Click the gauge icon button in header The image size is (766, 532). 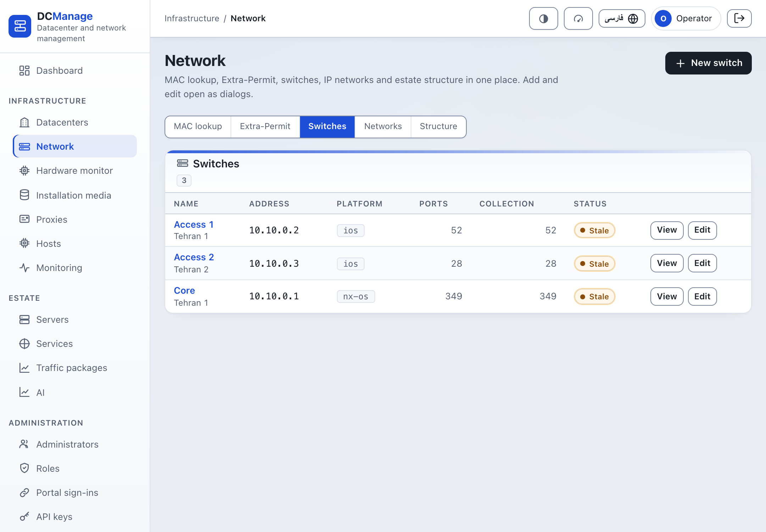click(x=578, y=18)
